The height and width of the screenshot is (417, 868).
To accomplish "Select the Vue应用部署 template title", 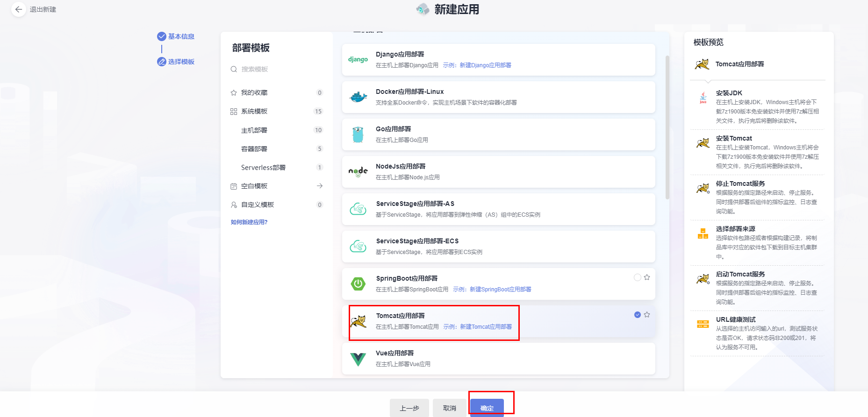I will pyautogui.click(x=395, y=353).
